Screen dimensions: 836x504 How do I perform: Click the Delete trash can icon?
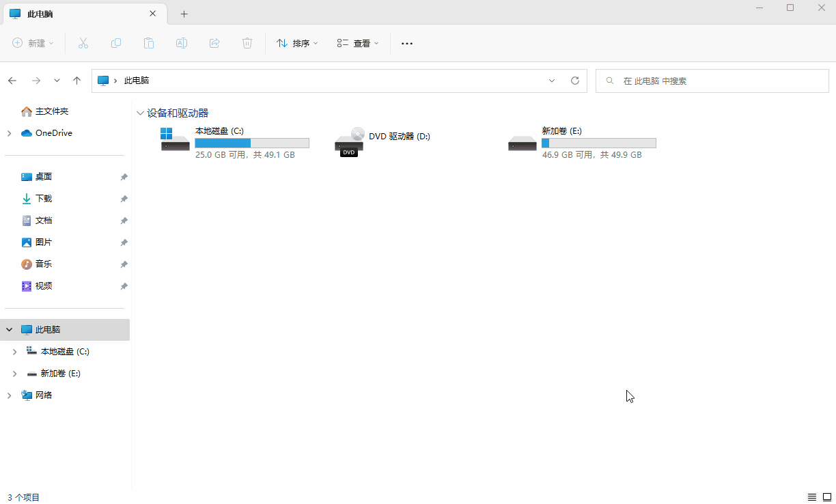pos(247,43)
